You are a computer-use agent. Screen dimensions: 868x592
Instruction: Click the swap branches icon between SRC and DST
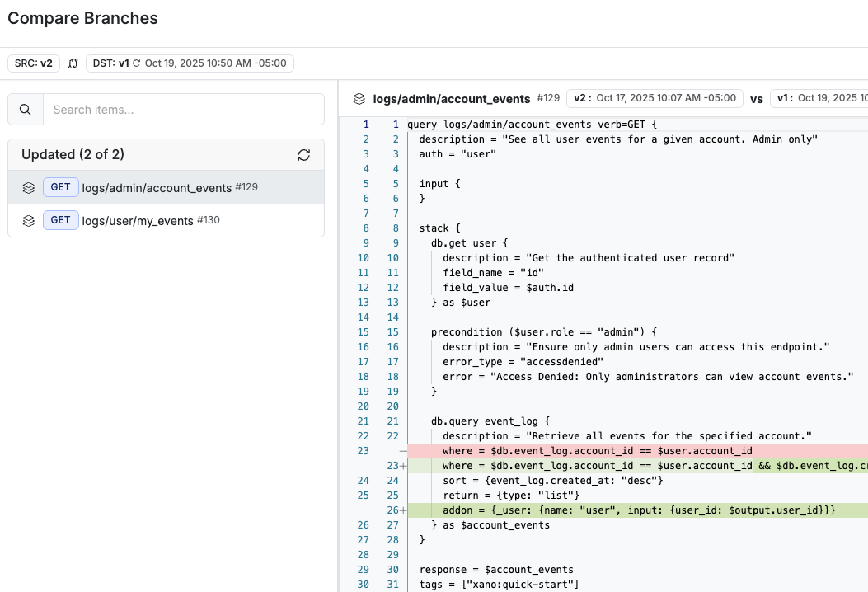tap(73, 63)
